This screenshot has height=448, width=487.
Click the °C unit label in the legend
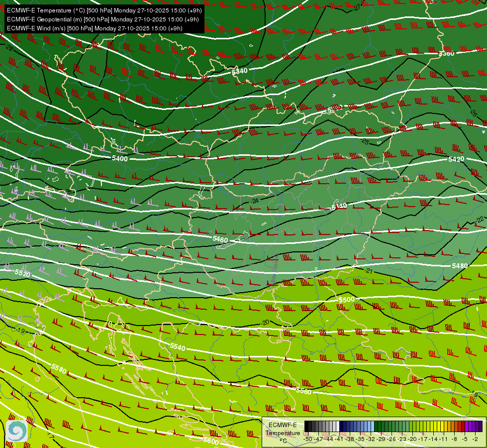click(283, 441)
